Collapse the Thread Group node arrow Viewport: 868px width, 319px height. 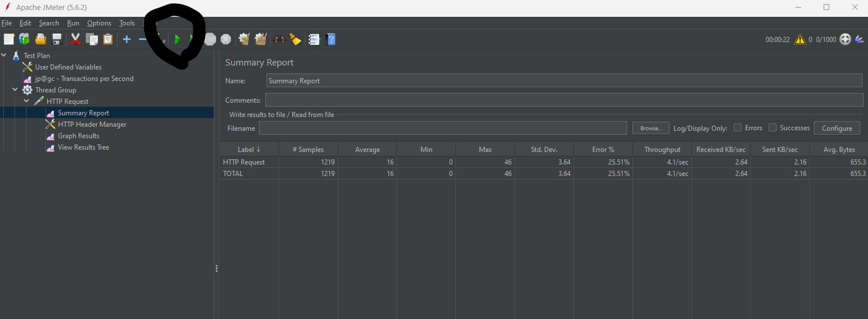(x=15, y=89)
